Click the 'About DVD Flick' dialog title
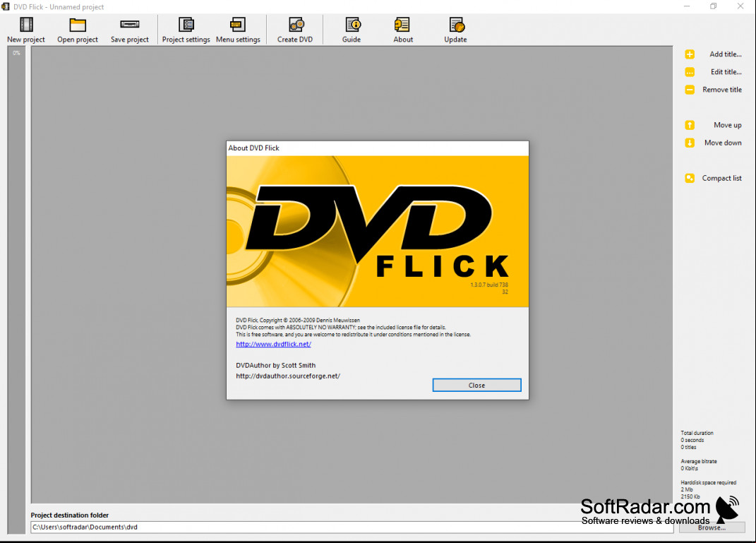This screenshot has width=756, height=543. click(253, 148)
